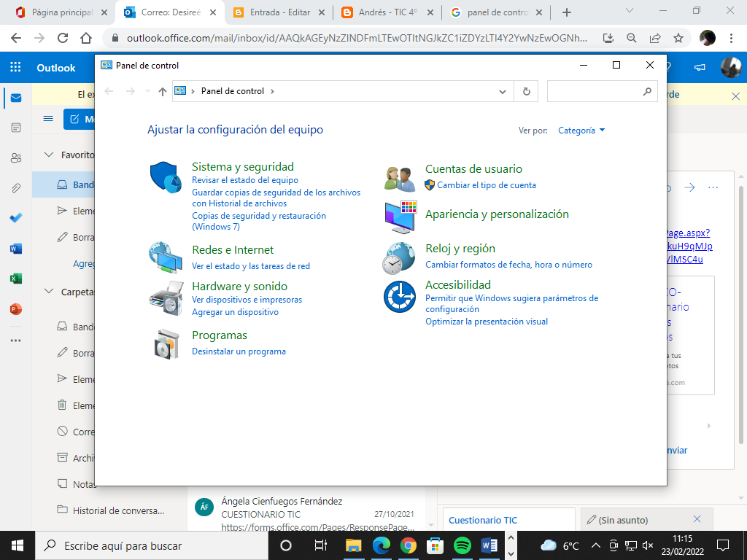
Task: Close the (Sin asunto) draft tab
Action: point(697,519)
